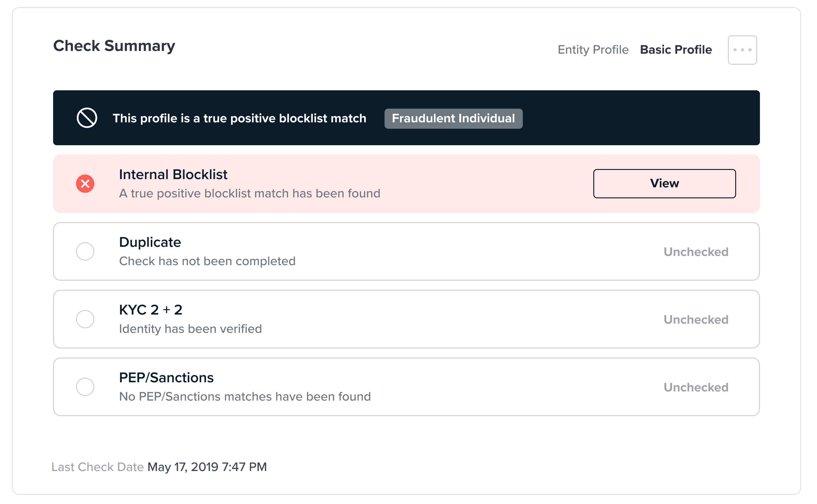The image size is (817, 504).
Task: Select the PEP/Sanctions status circle
Action: click(85, 387)
